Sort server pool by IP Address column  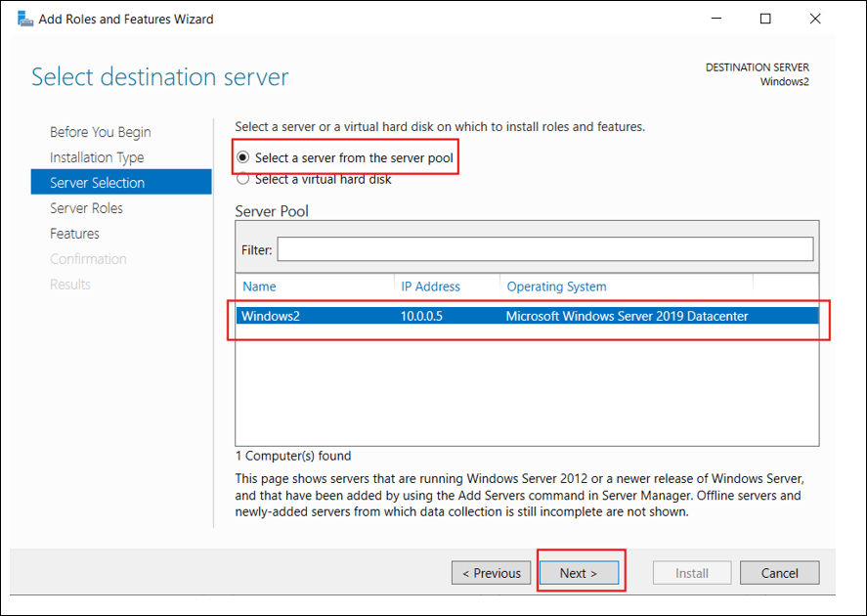[430, 286]
